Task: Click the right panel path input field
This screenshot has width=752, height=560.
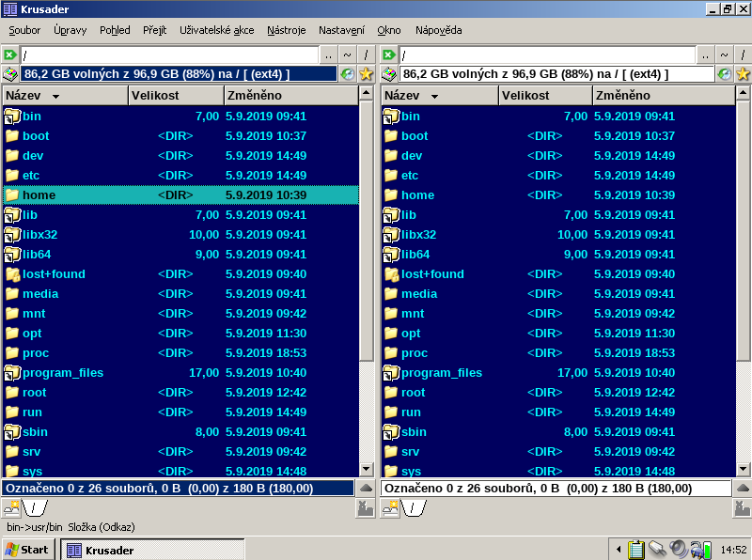Action: click(x=547, y=55)
